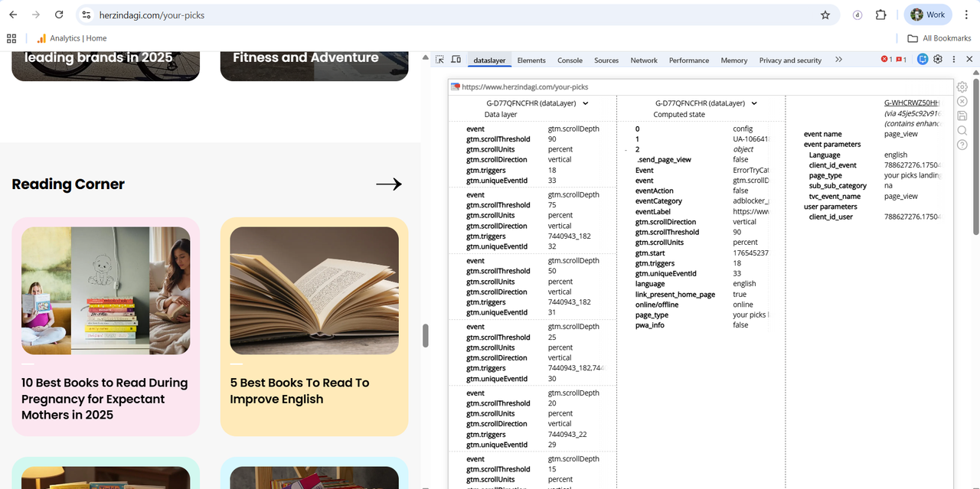980x489 pixels.
Task: Switch to the Network tab
Action: point(644,60)
